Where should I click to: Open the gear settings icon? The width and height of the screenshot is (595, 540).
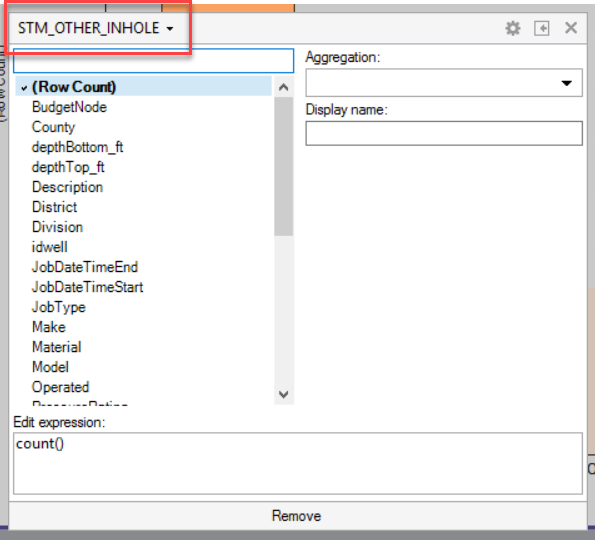pyautogui.click(x=513, y=28)
